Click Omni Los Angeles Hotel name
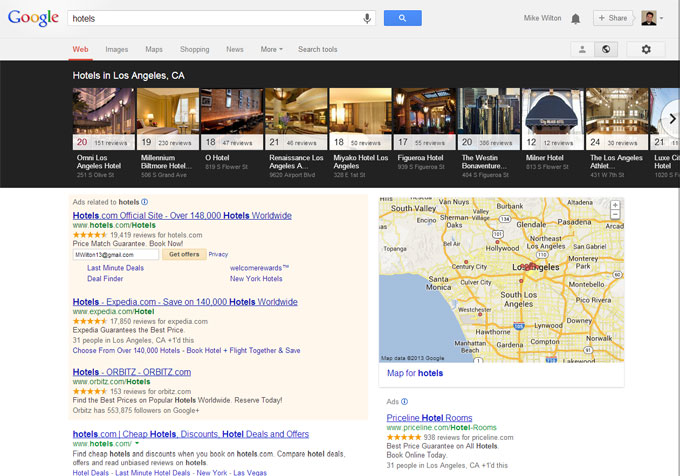 pos(99,162)
